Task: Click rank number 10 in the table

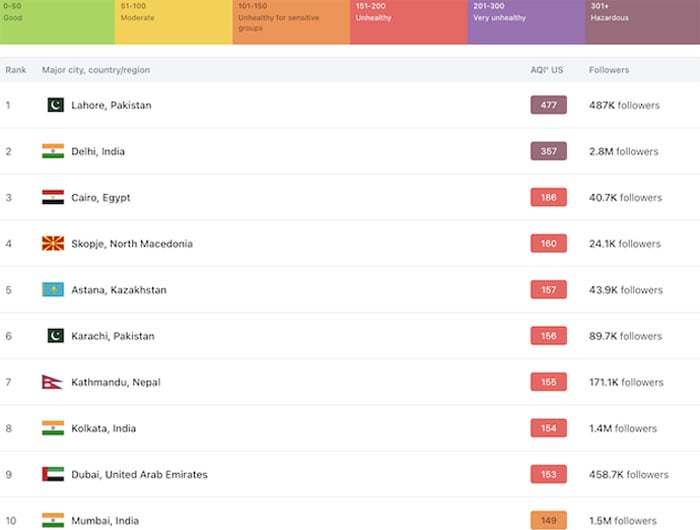Action: click(11, 521)
